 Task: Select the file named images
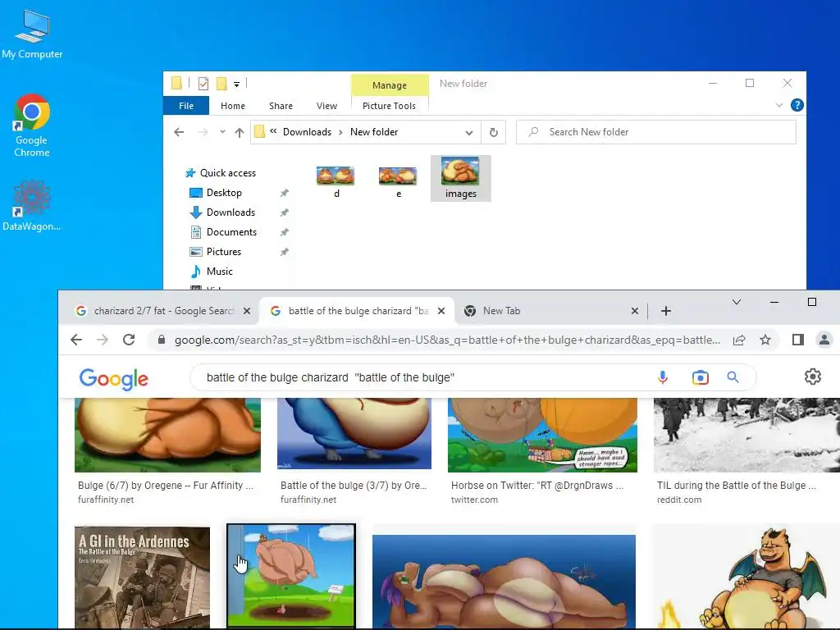[x=461, y=178]
